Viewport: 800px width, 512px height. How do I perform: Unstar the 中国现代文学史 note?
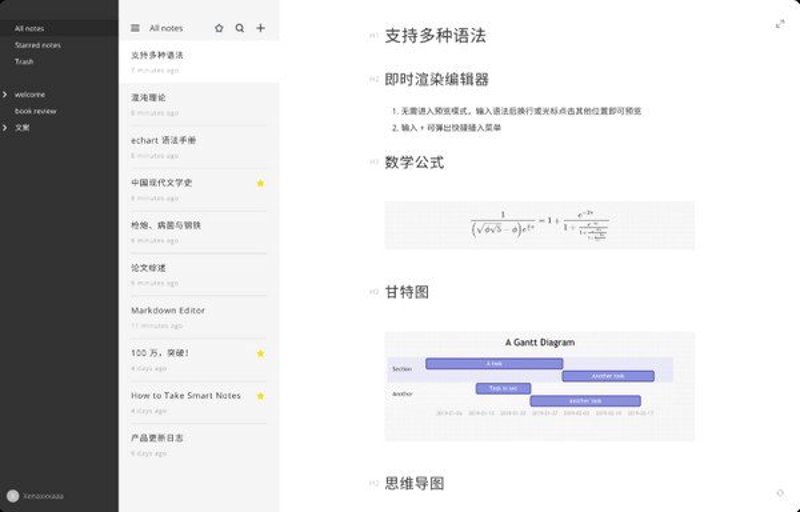click(x=261, y=183)
